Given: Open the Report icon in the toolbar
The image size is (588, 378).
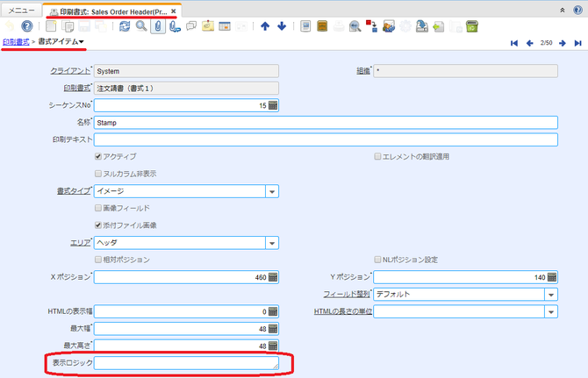Looking at the screenshot, I should [305, 26].
